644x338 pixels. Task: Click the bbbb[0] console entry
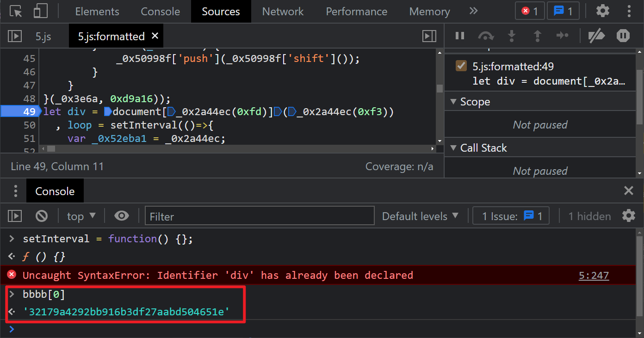(x=44, y=294)
